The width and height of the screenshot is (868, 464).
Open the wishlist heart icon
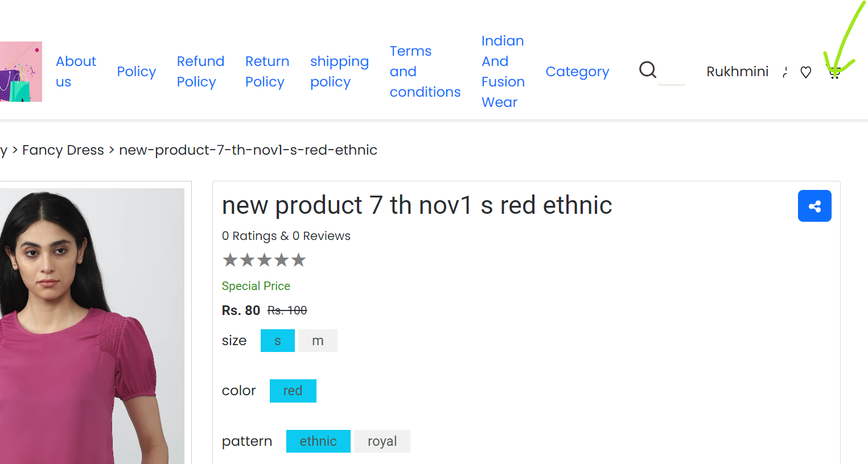click(805, 72)
